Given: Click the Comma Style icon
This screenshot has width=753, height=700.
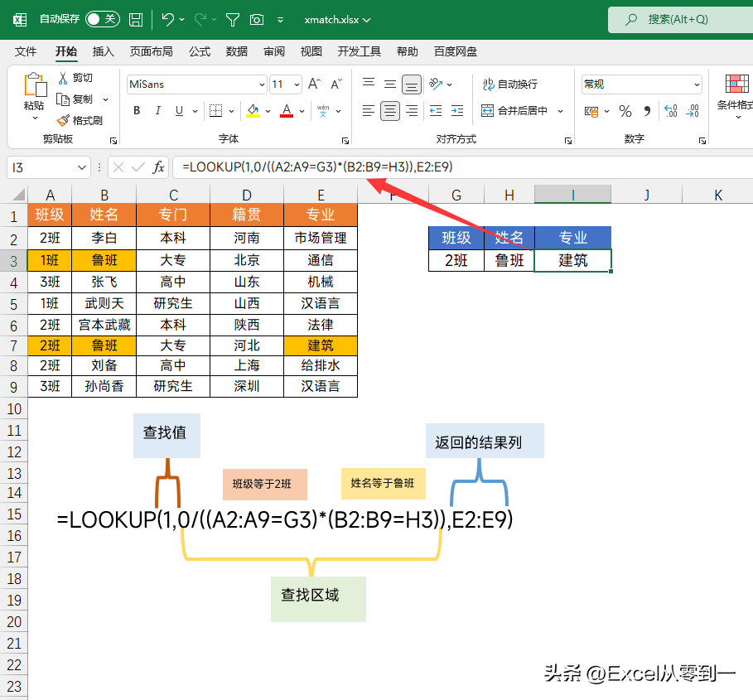Looking at the screenshot, I should 647,111.
